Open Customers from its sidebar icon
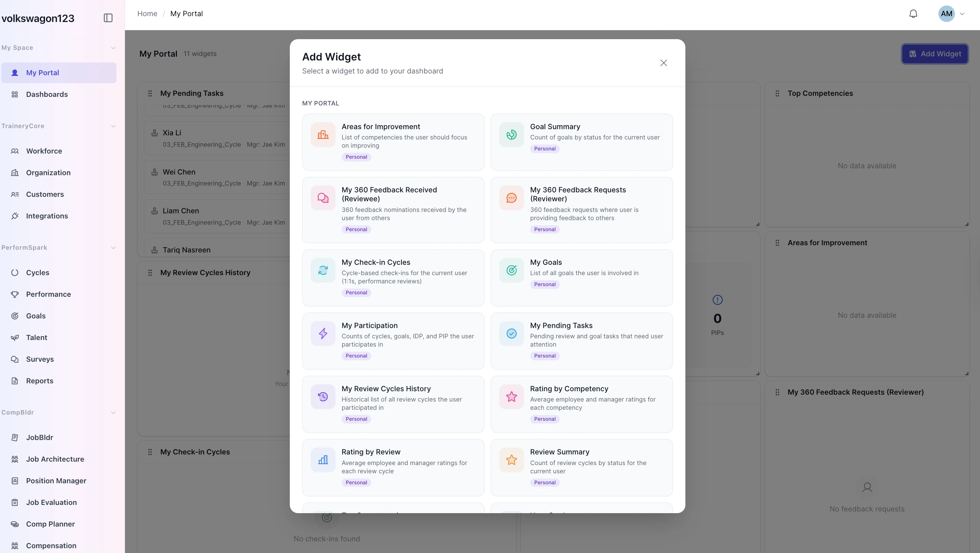This screenshot has width=980, height=553. click(x=15, y=194)
